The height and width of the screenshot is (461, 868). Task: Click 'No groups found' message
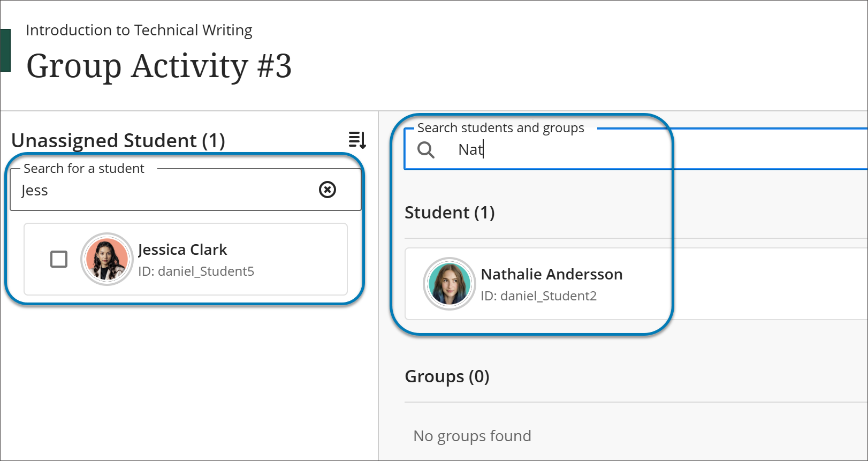click(x=472, y=436)
